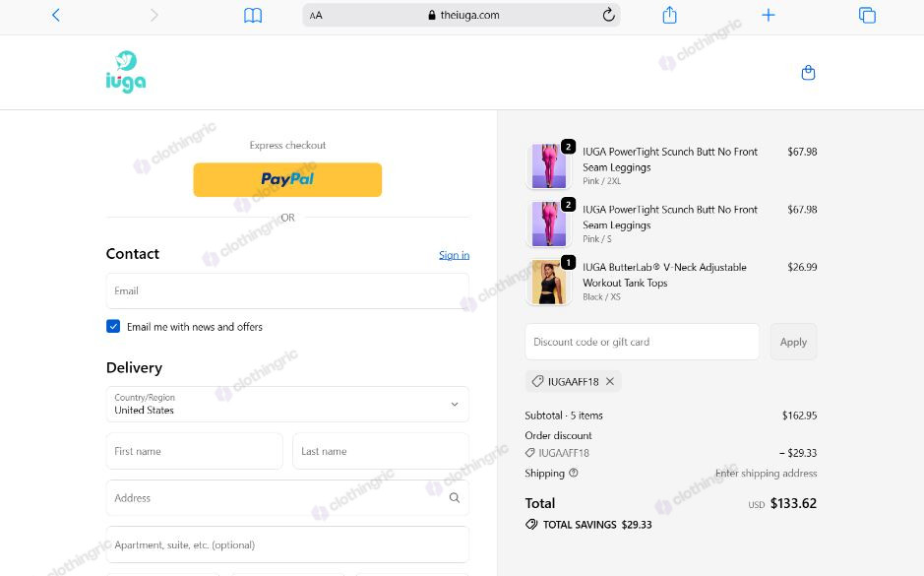Open the Country/Region dropdown
This screenshot has height=576, width=924.
point(287,404)
